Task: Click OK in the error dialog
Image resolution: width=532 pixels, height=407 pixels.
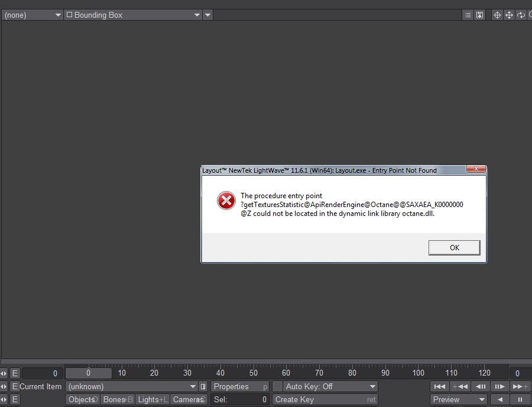Action: point(455,247)
